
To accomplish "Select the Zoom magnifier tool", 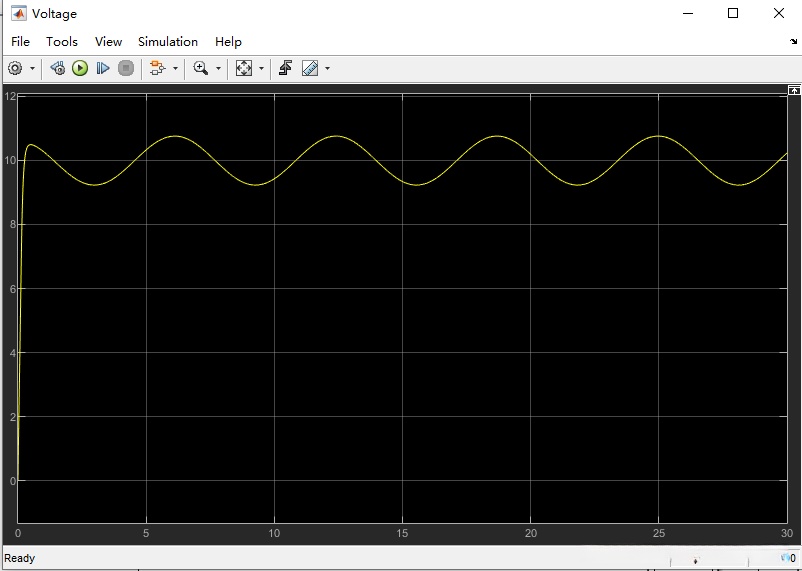I will pos(200,68).
